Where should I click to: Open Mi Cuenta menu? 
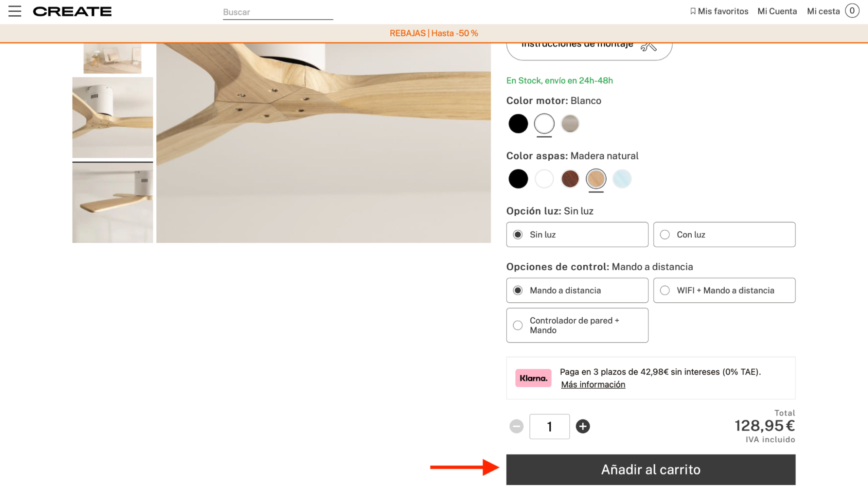(x=777, y=11)
